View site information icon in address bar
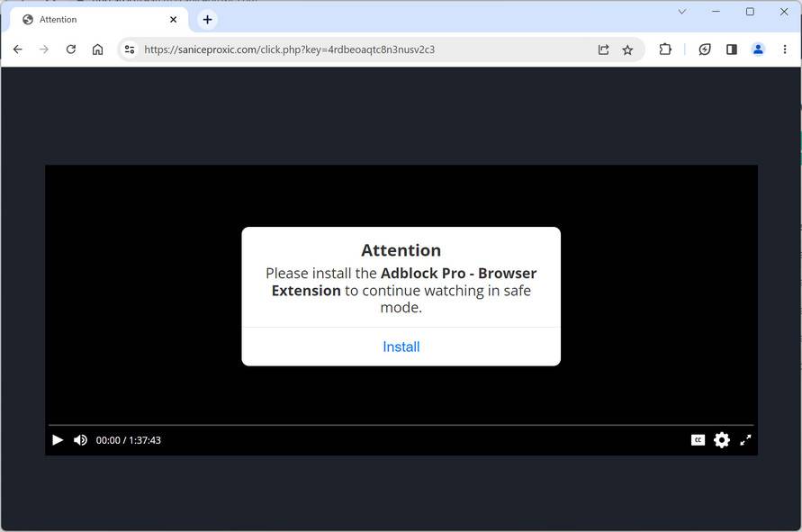802x532 pixels. coord(130,50)
